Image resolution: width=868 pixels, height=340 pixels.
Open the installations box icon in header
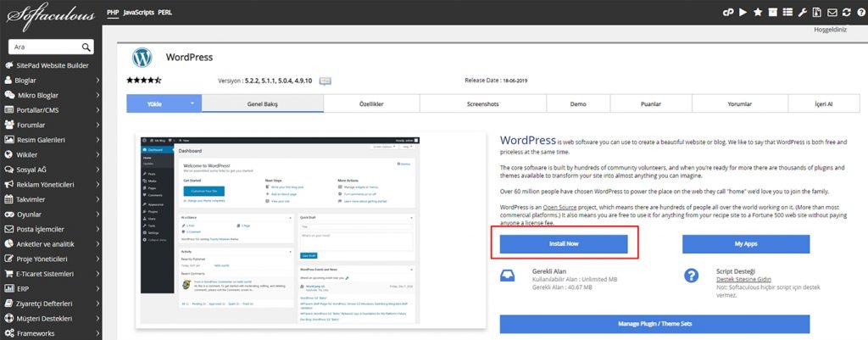(x=773, y=12)
